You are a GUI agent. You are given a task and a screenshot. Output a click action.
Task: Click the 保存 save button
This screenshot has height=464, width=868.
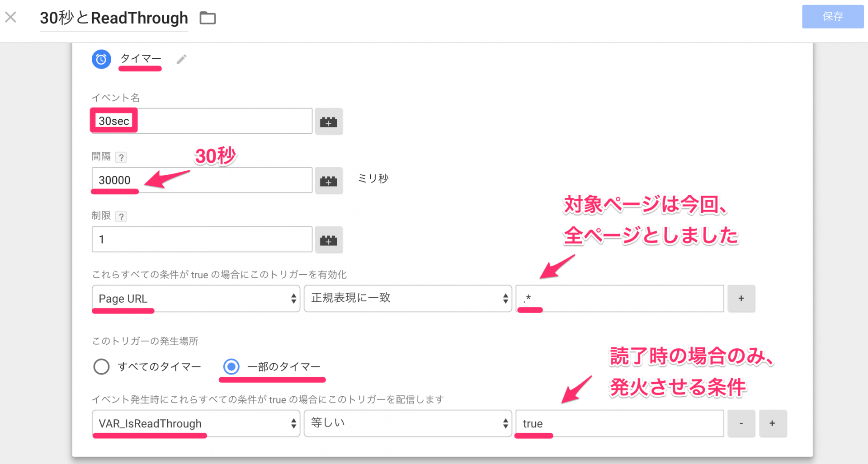coord(833,17)
